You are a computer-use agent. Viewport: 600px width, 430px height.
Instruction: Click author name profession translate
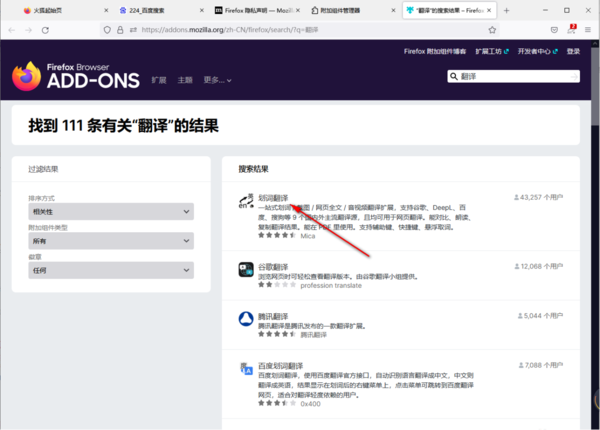[x=331, y=286]
